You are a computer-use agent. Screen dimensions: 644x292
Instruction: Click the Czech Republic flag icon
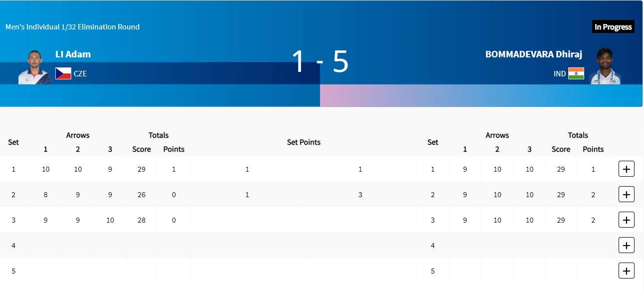click(63, 73)
